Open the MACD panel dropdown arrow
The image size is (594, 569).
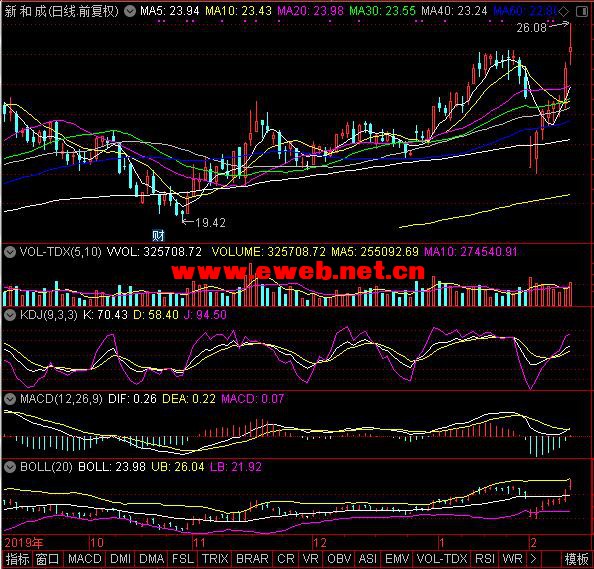coord(9,399)
